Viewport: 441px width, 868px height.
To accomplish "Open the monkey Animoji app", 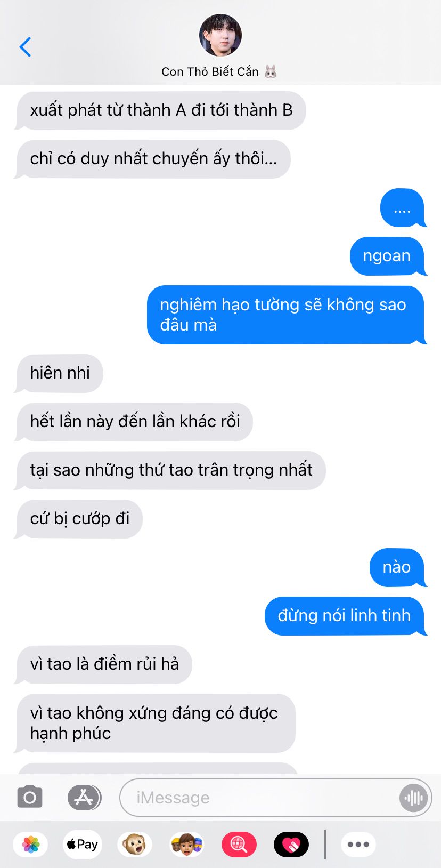I will (135, 844).
